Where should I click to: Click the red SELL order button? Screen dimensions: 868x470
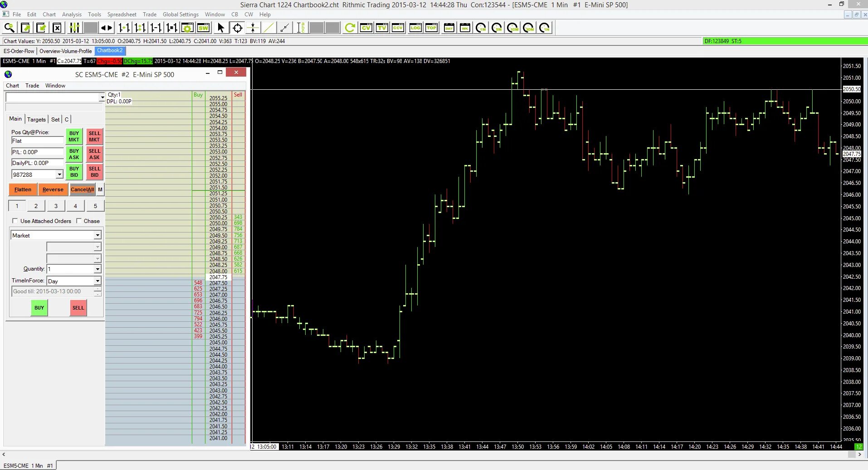tap(78, 308)
